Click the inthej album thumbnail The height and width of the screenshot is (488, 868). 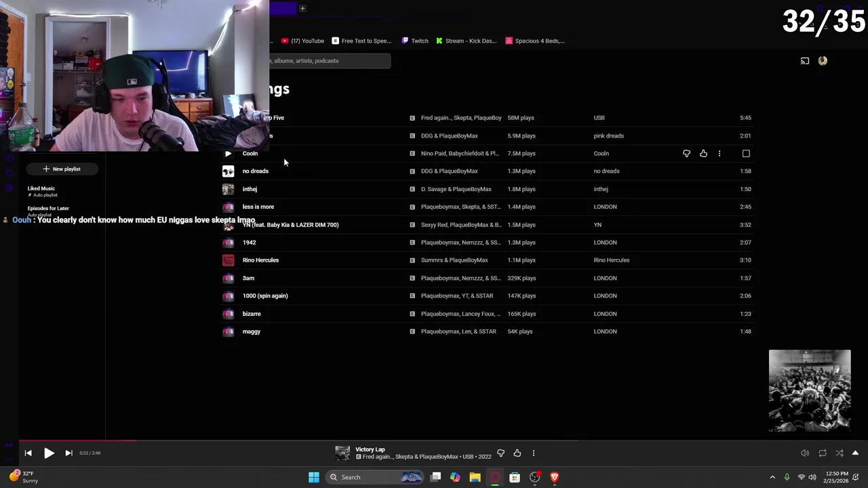(228, 189)
